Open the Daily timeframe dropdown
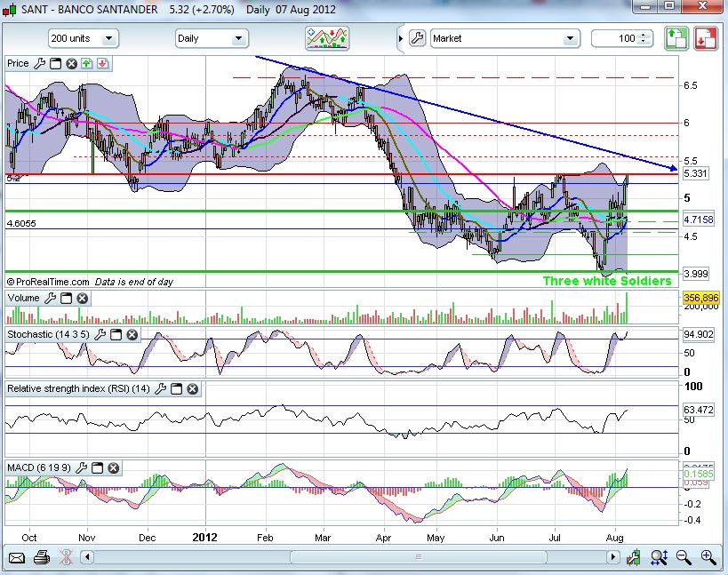Viewport: 728px width, 575px height. [x=212, y=38]
